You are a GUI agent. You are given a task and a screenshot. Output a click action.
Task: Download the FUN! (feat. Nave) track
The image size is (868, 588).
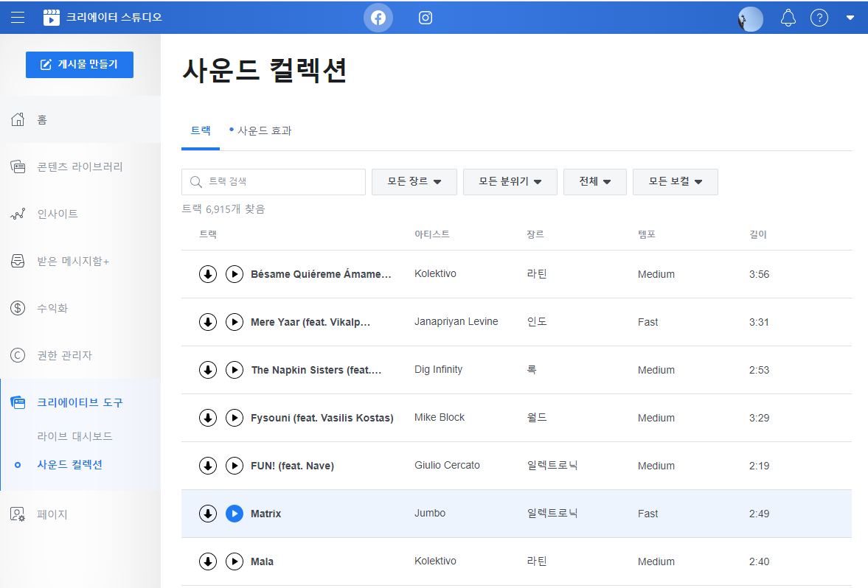point(208,466)
